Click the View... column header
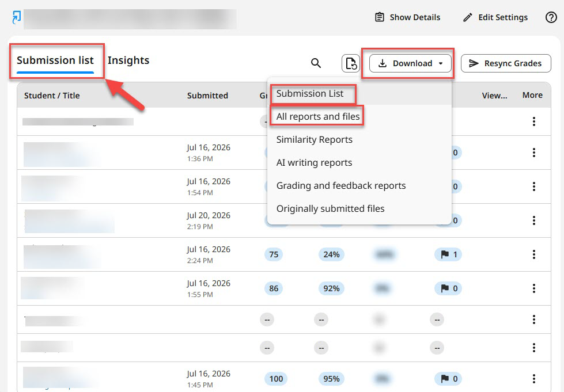The image size is (564, 392). pyautogui.click(x=494, y=96)
